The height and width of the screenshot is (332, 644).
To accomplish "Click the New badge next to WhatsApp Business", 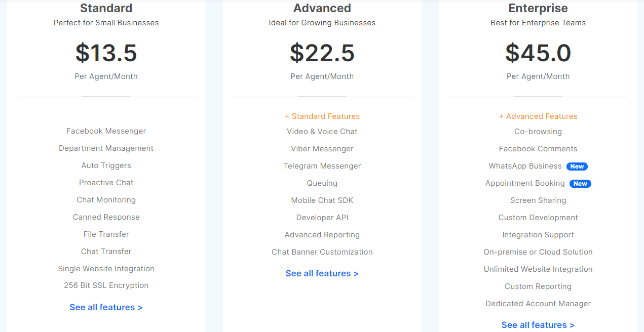I will pyautogui.click(x=577, y=166).
